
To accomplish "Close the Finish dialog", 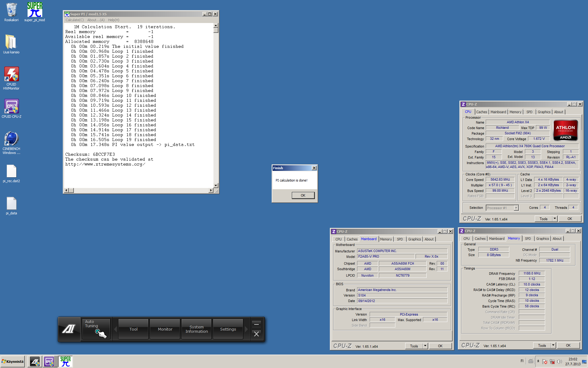I will [314, 168].
